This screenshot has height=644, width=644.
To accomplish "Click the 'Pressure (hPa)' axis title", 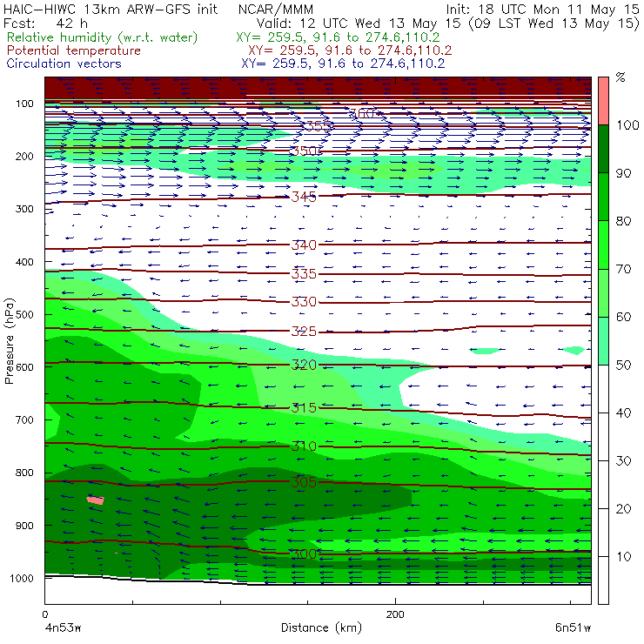I will click(9, 341).
